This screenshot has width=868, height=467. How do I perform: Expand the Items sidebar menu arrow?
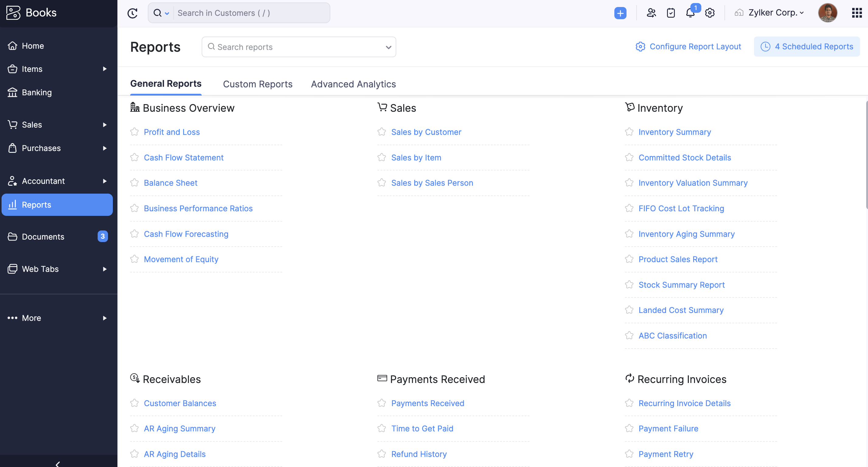(x=105, y=69)
